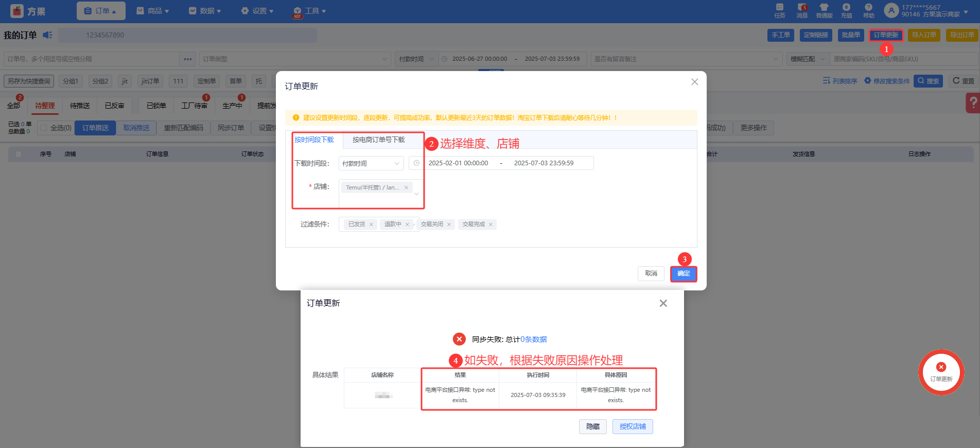
Task: Click the 订单推送 button
Action: [95, 128]
